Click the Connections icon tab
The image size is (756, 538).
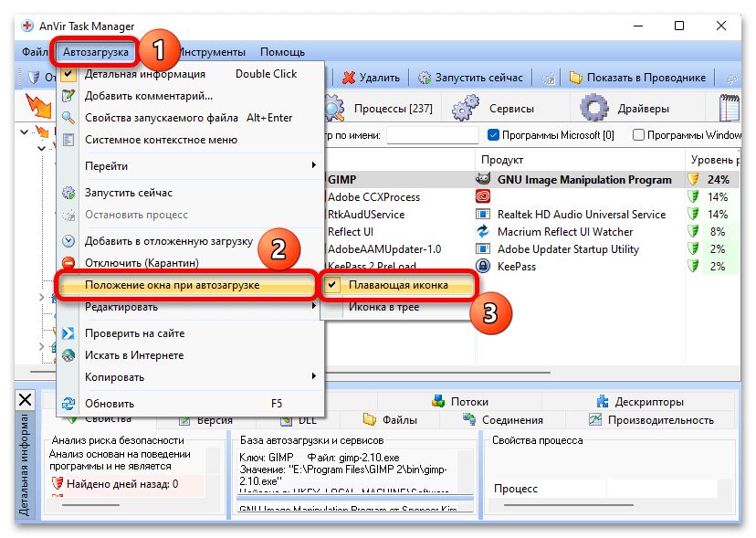(469, 419)
